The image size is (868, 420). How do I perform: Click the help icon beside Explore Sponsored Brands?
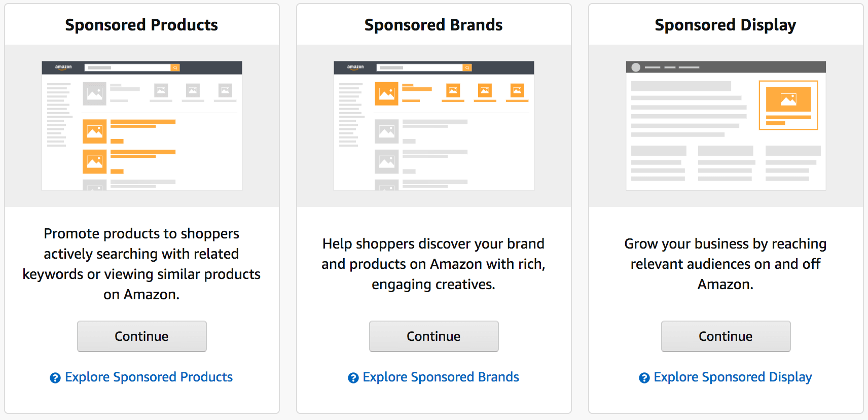click(x=352, y=377)
